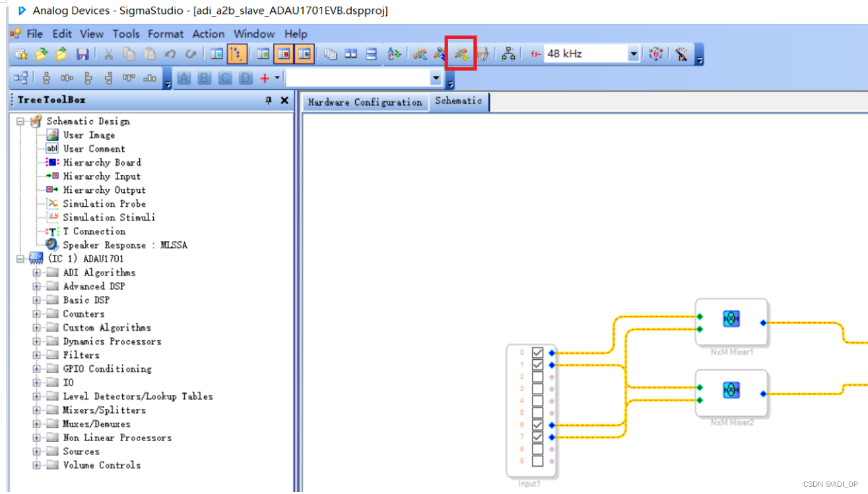Click the magic wand wizard icon
The height and width of the screenshot is (494, 868).
pos(683,54)
